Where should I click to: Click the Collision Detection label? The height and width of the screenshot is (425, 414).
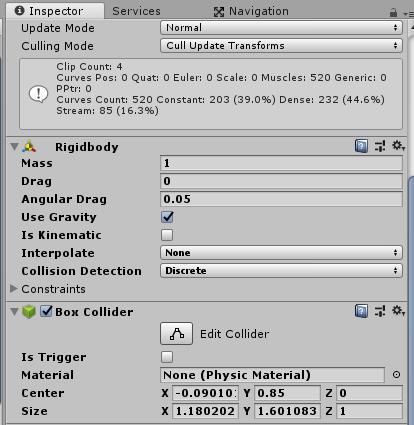(82, 271)
